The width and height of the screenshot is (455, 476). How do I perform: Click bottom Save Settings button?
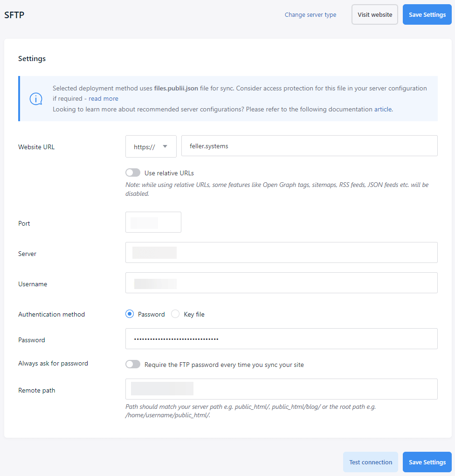pos(427,462)
